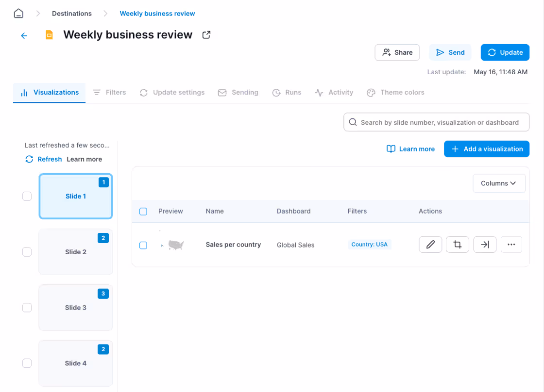
Task: Focus the slide or visualization search field
Action: [x=436, y=122]
